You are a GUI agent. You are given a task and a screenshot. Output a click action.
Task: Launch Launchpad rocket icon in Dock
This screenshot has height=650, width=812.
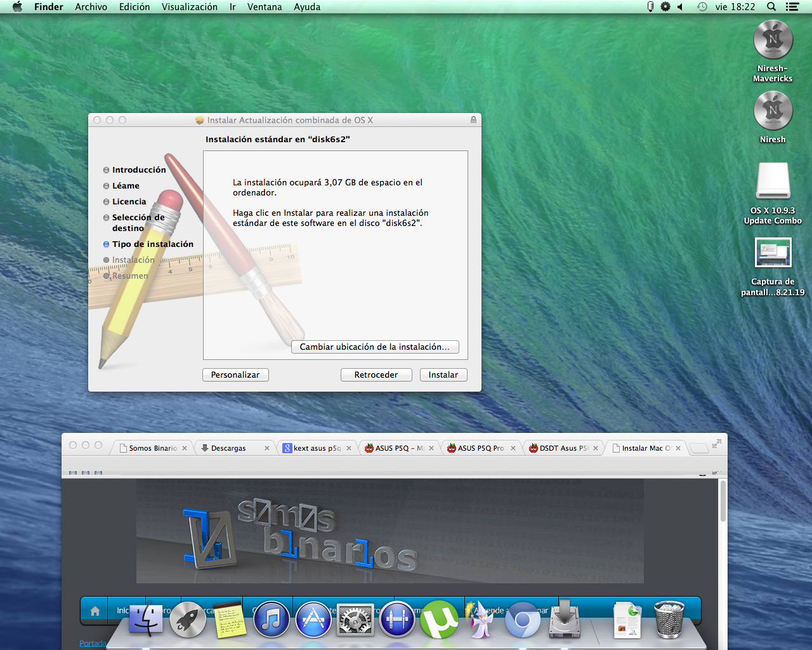coord(188,620)
